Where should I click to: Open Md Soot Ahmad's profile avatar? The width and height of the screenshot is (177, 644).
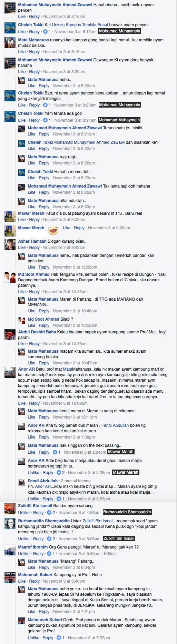click(x=10, y=277)
